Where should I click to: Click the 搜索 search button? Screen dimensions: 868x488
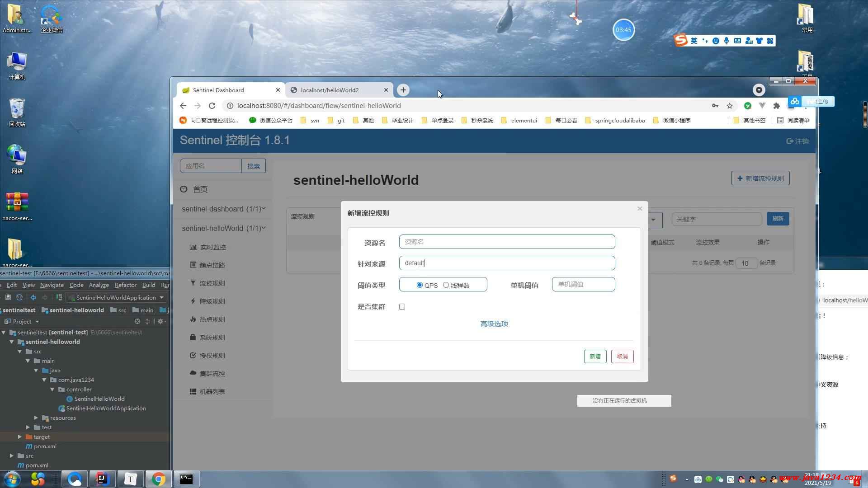pyautogui.click(x=254, y=166)
